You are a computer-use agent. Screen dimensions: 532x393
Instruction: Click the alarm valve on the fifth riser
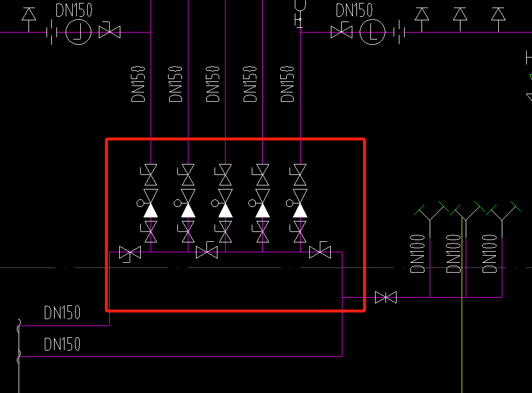297,203
